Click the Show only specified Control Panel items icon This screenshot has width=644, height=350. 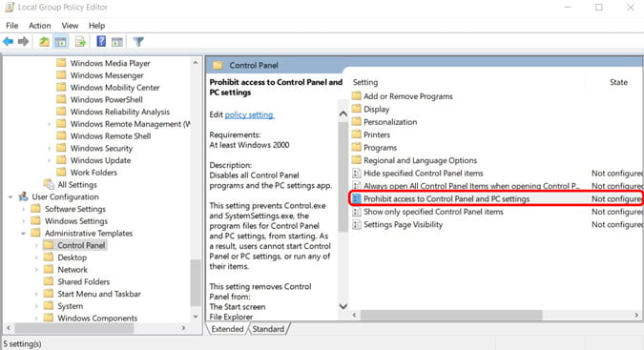coord(357,212)
